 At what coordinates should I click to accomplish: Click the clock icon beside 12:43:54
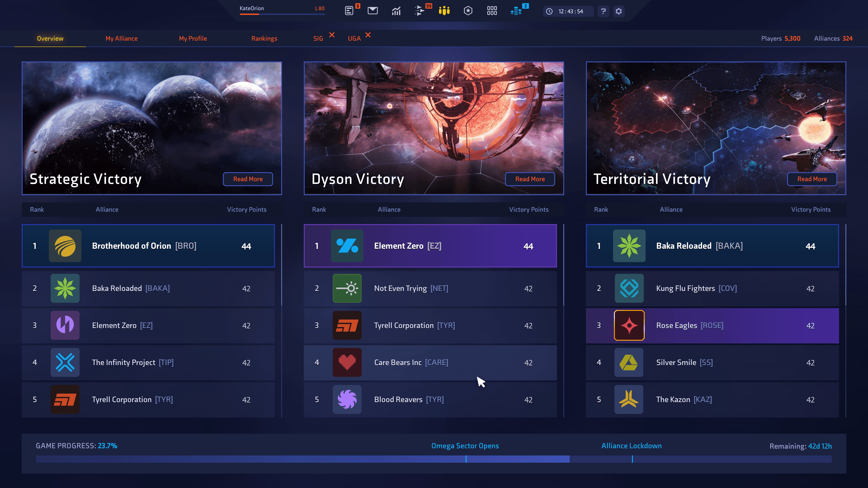tap(549, 12)
